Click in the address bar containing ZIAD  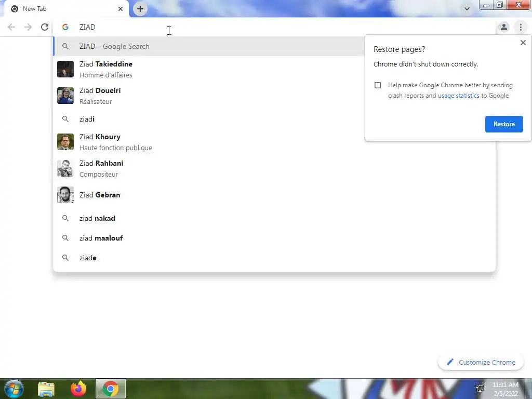coord(274,27)
